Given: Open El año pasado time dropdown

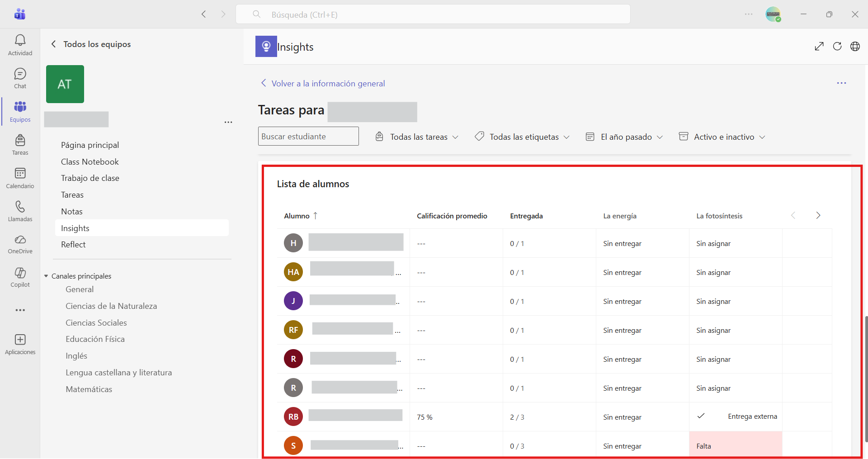Looking at the screenshot, I should coord(624,137).
